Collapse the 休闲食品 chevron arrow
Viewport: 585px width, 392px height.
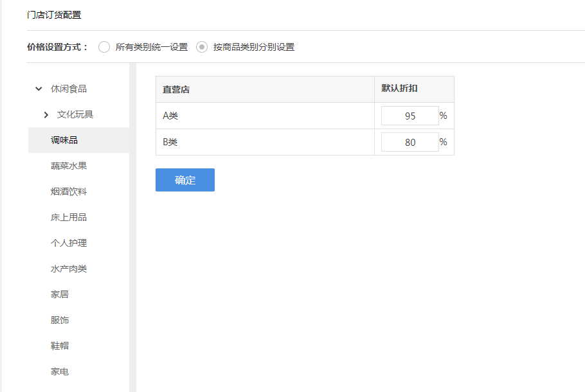(x=39, y=89)
